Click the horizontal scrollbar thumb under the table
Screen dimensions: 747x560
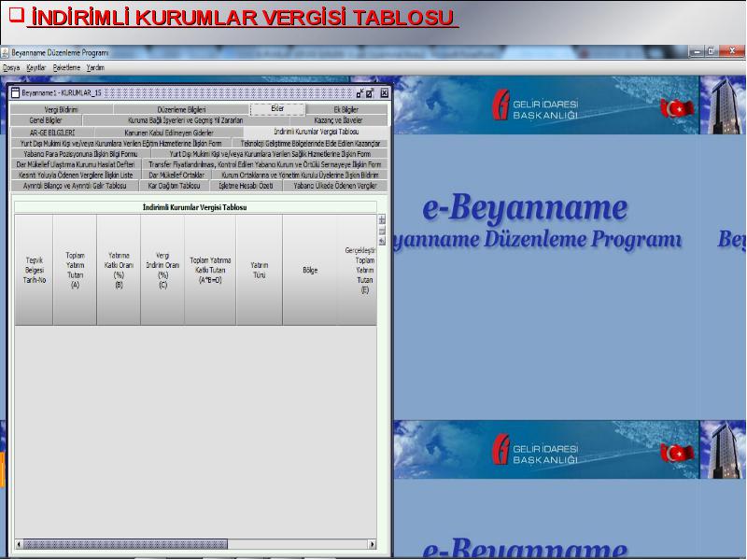pyautogui.click(x=125, y=544)
